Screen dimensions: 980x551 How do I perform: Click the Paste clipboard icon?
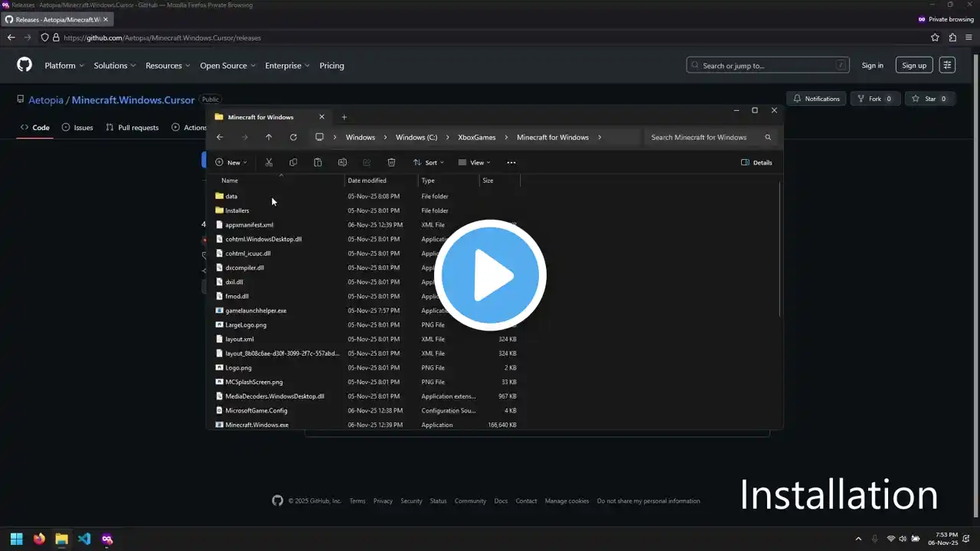pyautogui.click(x=318, y=162)
